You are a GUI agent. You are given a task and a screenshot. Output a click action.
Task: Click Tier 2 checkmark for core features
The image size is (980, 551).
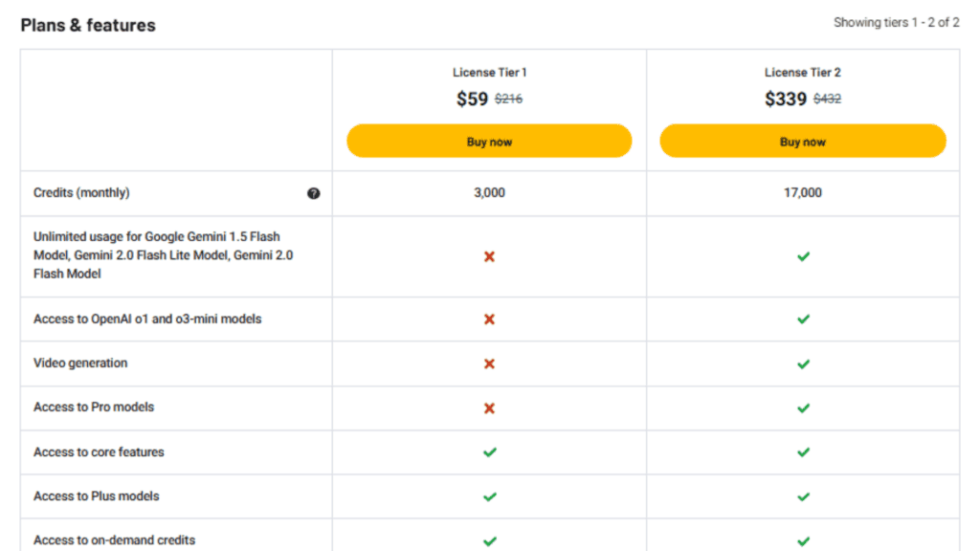coord(803,452)
